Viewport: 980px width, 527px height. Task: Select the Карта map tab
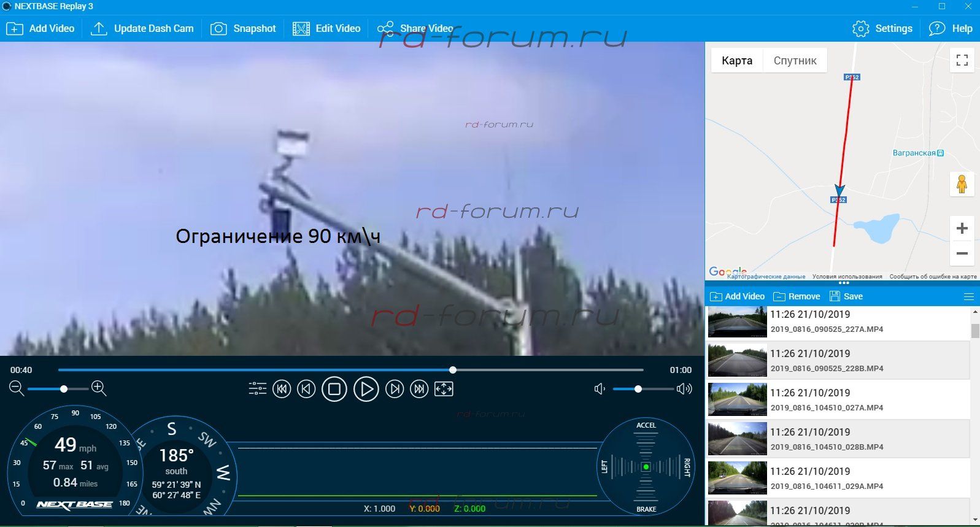(x=736, y=61)
